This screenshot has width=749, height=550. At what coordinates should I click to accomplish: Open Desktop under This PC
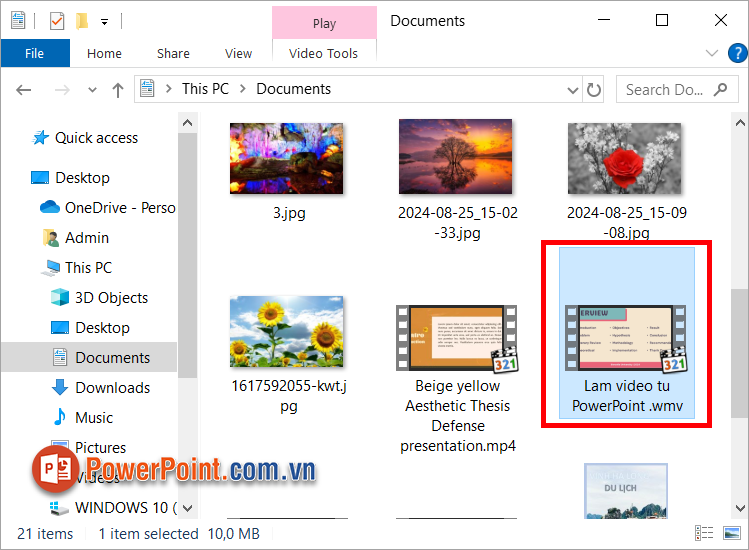102,328
